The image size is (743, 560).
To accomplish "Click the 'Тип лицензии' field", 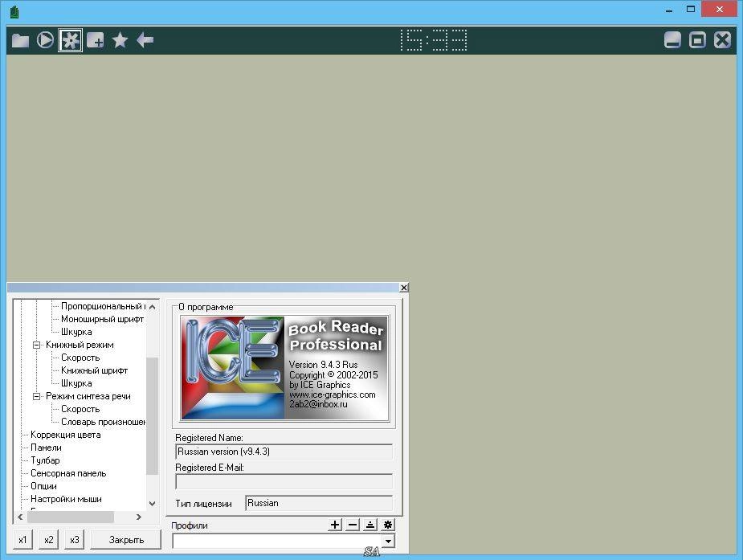I will 319,503.
